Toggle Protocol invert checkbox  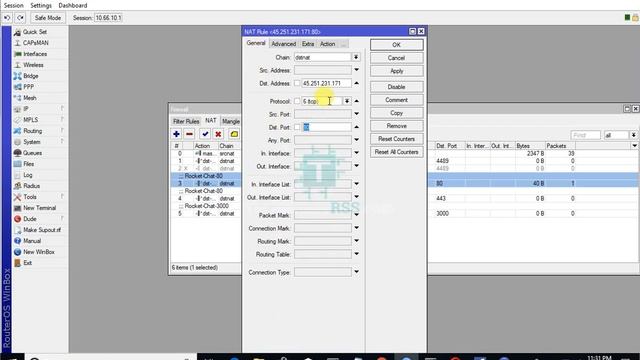pos(297,101)
